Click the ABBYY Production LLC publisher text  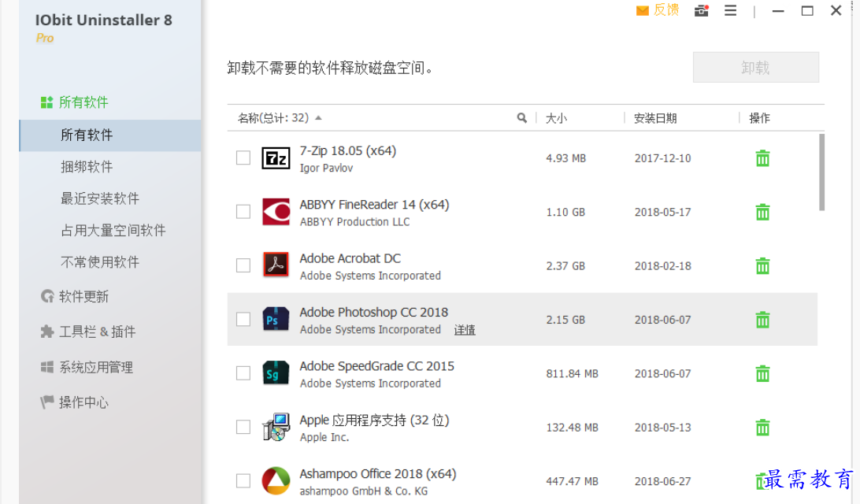click(x=355, y=221)
